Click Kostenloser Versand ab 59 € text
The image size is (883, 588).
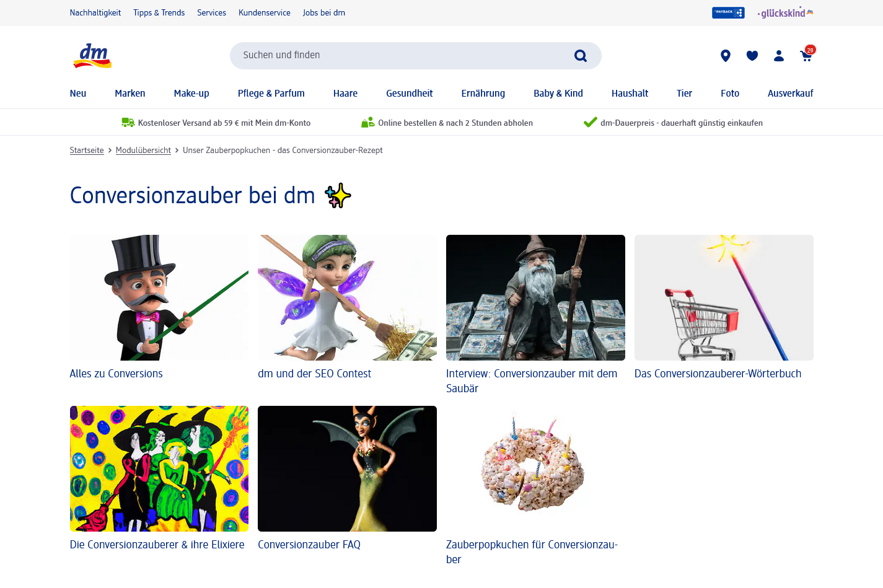[224, 123]
